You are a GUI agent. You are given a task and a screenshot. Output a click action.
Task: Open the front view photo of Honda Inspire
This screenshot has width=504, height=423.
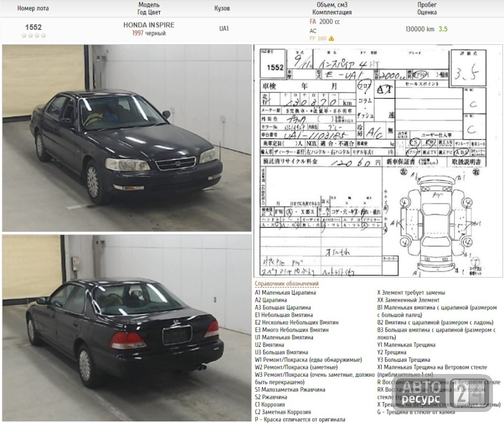point(127,138)
